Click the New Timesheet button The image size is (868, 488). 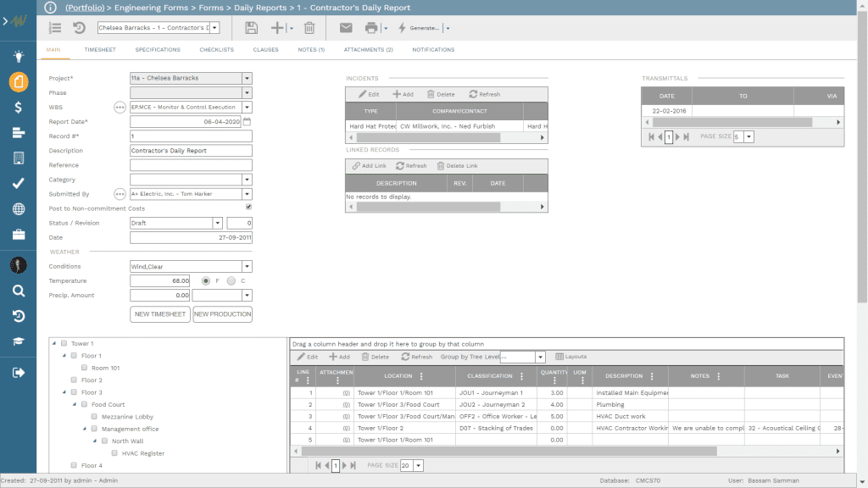(x=160, y=314)
